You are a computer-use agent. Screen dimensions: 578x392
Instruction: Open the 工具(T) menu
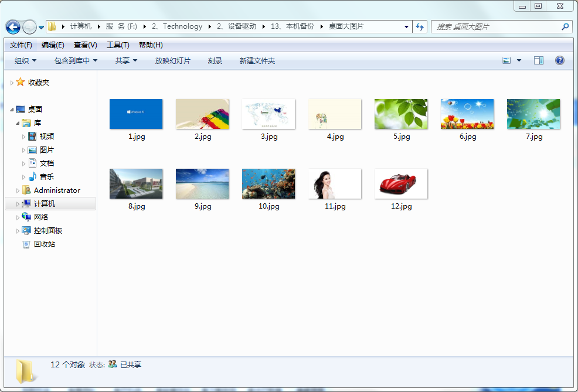pyautogui.click(x=118, y=45)
